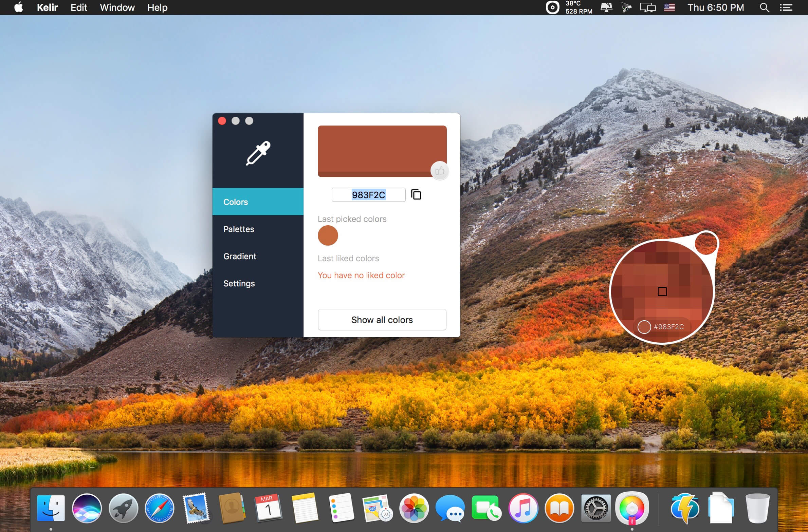Viewport: 808px width, 532px height.
Task: Open Finder from the Dock
Action: coord(51,508)
